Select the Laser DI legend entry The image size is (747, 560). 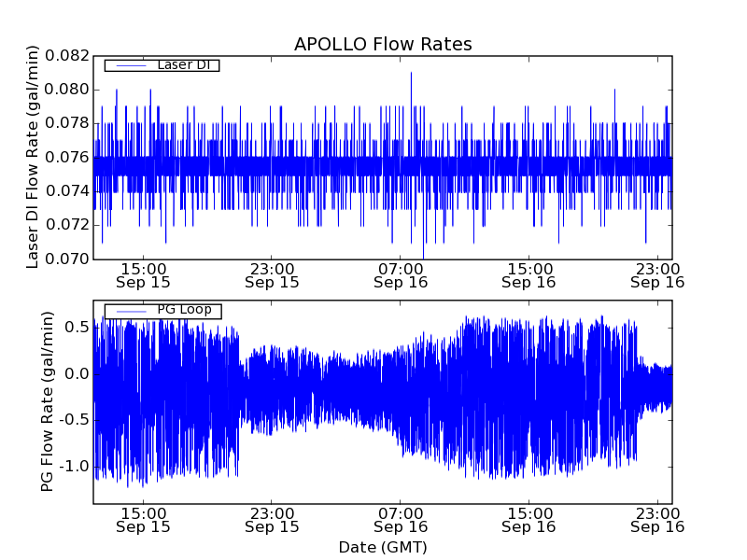pyautogui.click(x=182, y=65)
